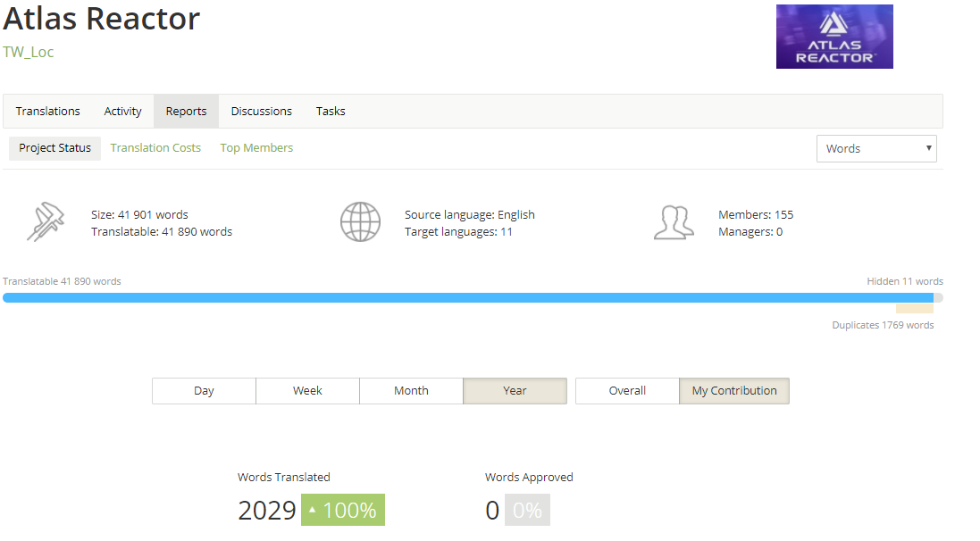This screenshot has width=980, height=541.
Task: View the Top Members report
Action: [256, 148]
